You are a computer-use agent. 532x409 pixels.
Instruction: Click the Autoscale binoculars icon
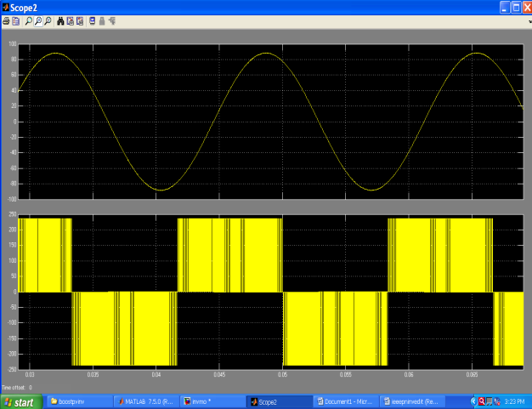pyautogui.click(x=60, y=20)
